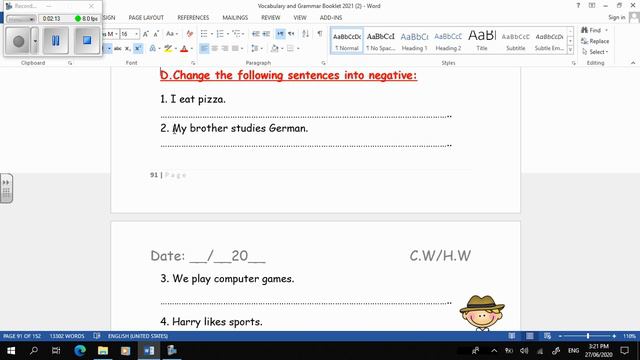The width and height of the screenshot is (640, 360).
Task: Switch to the References tab
Action: click(x=193, y=18)
